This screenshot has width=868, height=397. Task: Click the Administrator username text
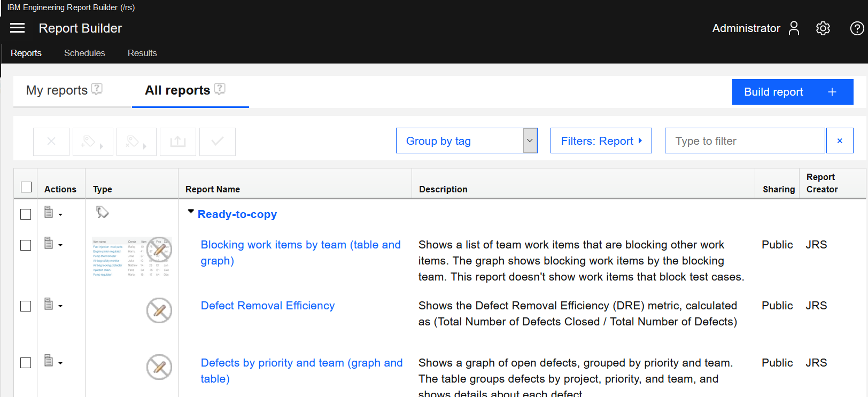click(x=746, y=28)
